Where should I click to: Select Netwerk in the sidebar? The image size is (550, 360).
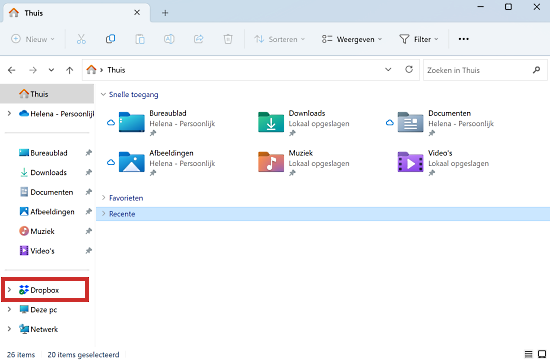39,329
